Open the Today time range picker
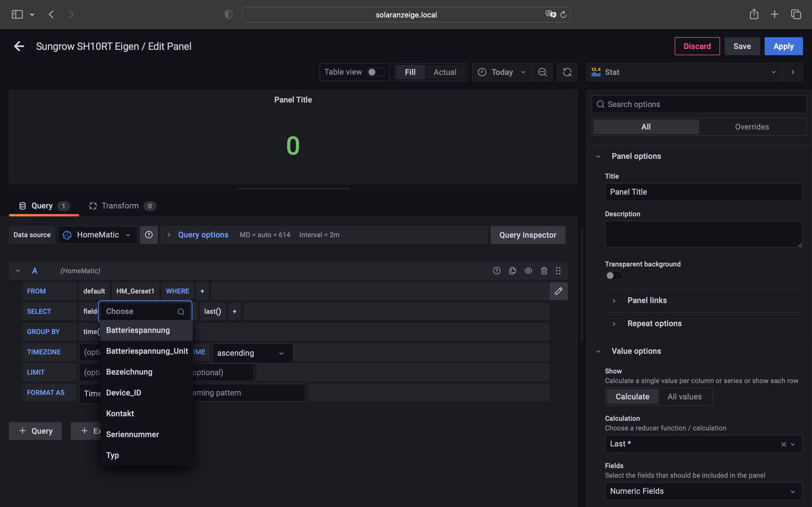Image resolution: width=812 pixels, height=507 pixels. [x=502, y=72]
